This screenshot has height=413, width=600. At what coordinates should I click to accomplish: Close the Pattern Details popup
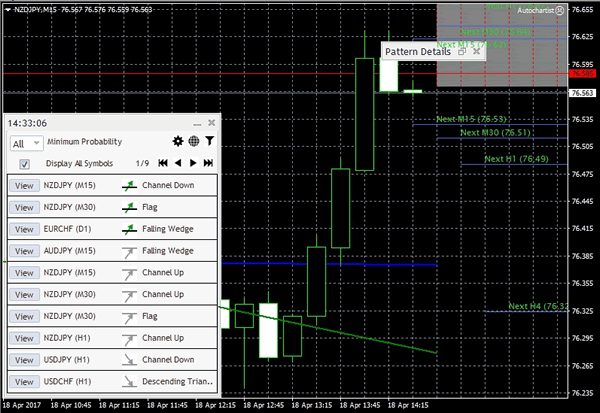(475, 52)
